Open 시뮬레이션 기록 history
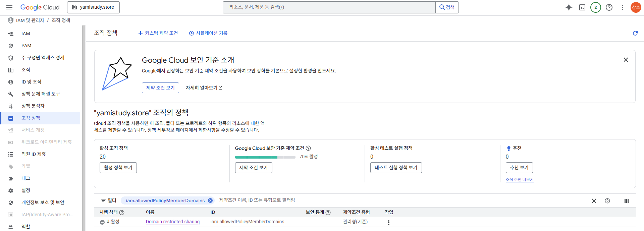This screenshot has height=231, width=644. point(208,33)
